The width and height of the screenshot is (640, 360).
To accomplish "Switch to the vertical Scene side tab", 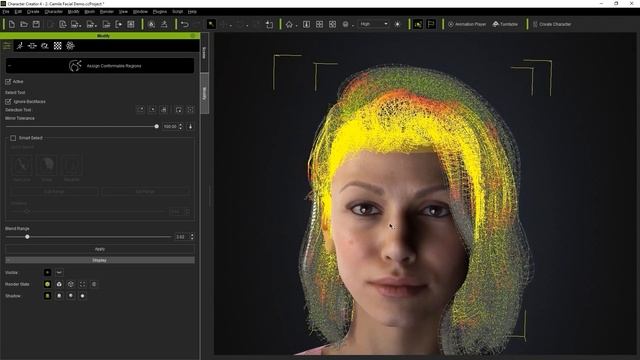I will pos(204,53).
